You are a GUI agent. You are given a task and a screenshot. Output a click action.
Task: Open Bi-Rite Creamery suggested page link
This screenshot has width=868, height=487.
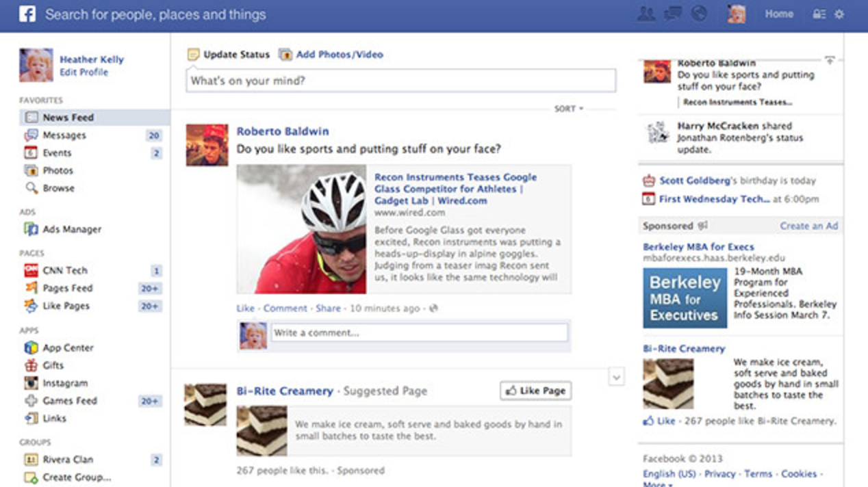[x=285, y=391]
